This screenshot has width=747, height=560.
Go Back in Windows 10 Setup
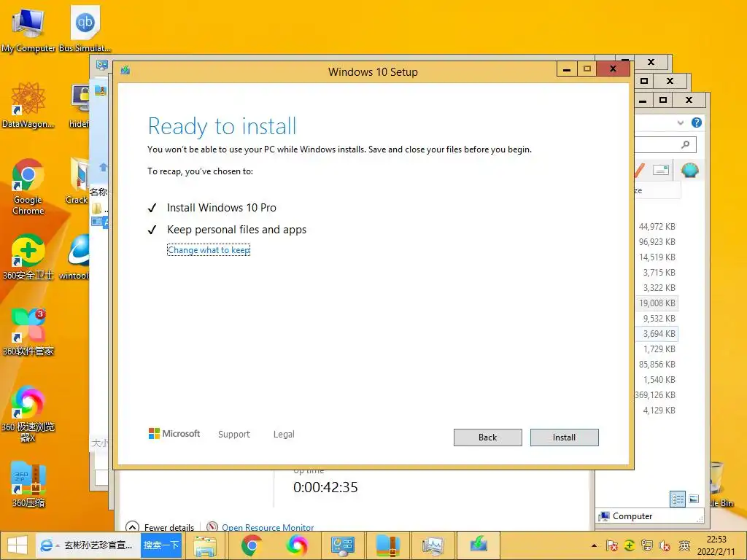487,437
